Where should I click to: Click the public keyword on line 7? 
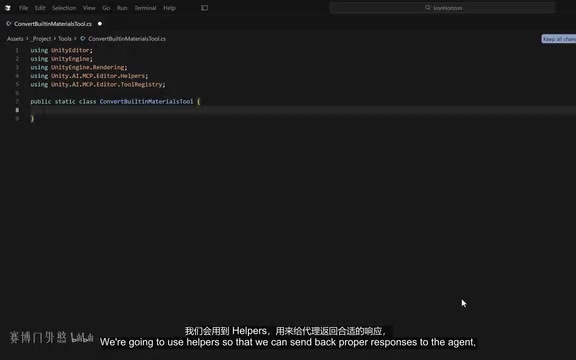41,101
